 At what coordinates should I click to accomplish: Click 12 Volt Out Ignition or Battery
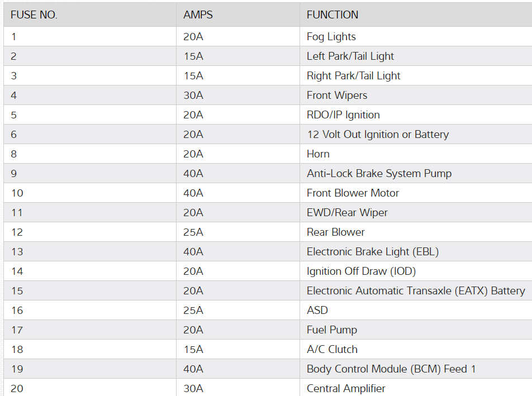click(377, 135)
